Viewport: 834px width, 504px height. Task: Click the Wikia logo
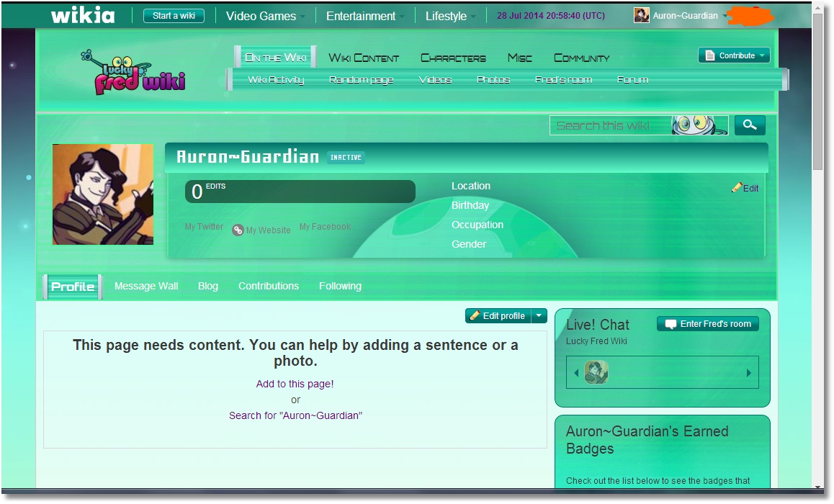83,15
